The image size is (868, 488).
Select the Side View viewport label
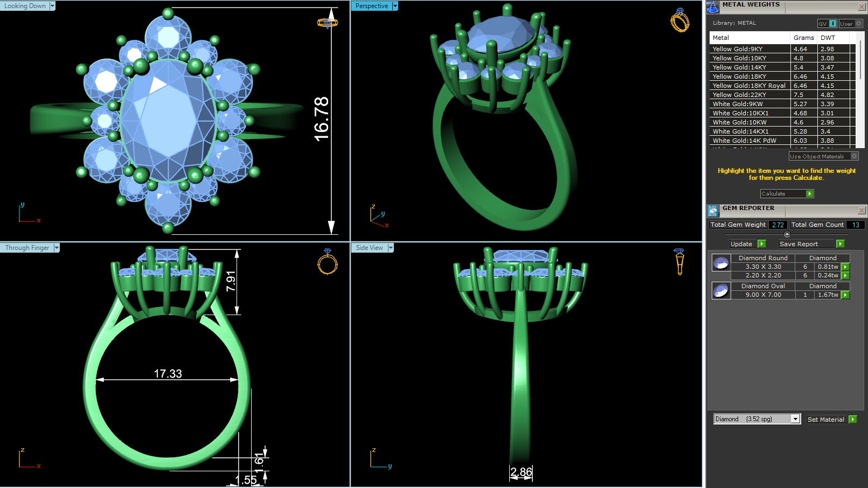[370, 248]
